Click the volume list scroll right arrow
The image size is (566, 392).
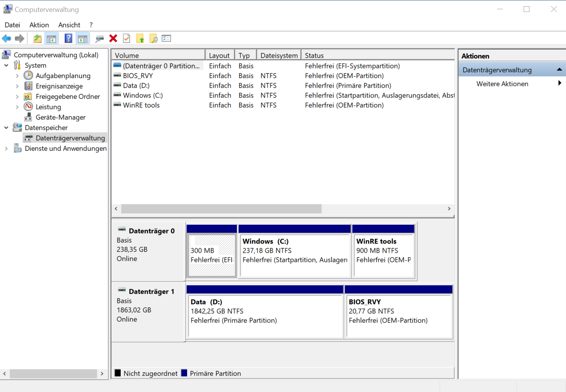[449, 209]
